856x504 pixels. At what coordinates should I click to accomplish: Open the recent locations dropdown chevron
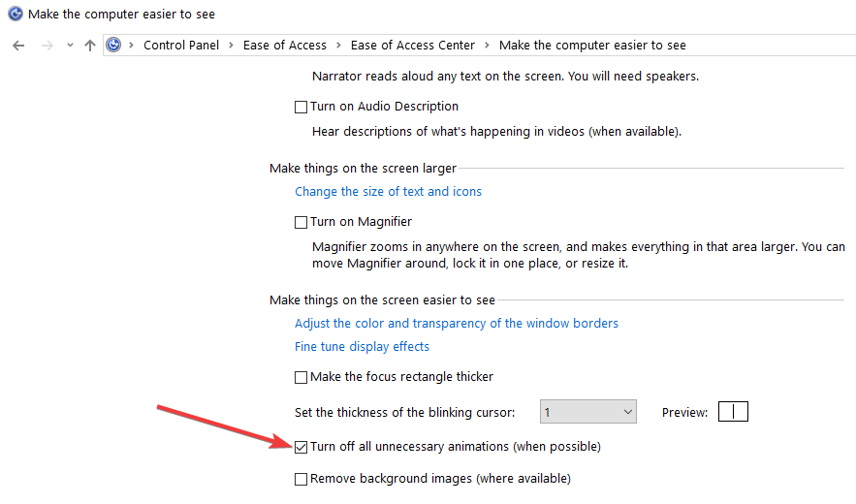[x=70, y=46]
